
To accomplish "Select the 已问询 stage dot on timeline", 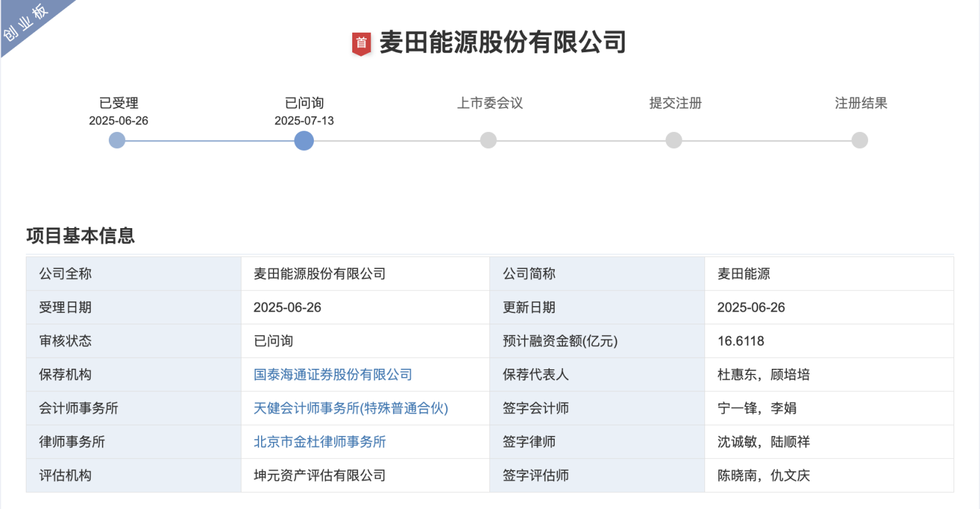I will coord(304,140).
